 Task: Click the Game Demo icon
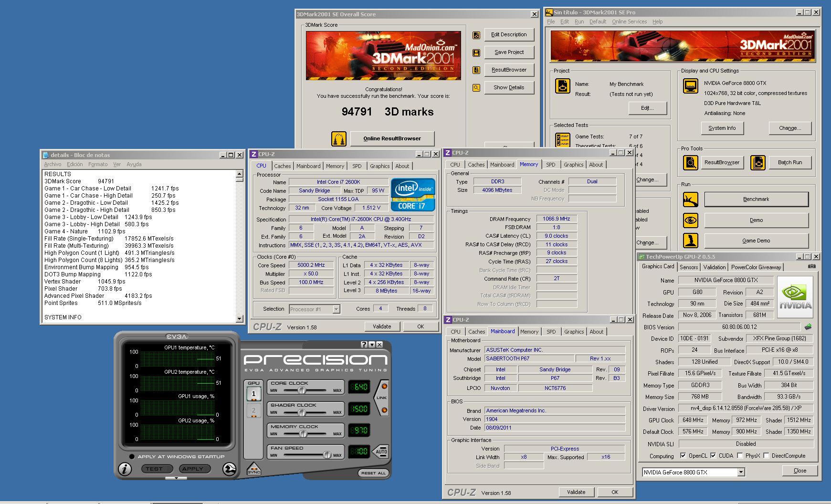(690, 241)
